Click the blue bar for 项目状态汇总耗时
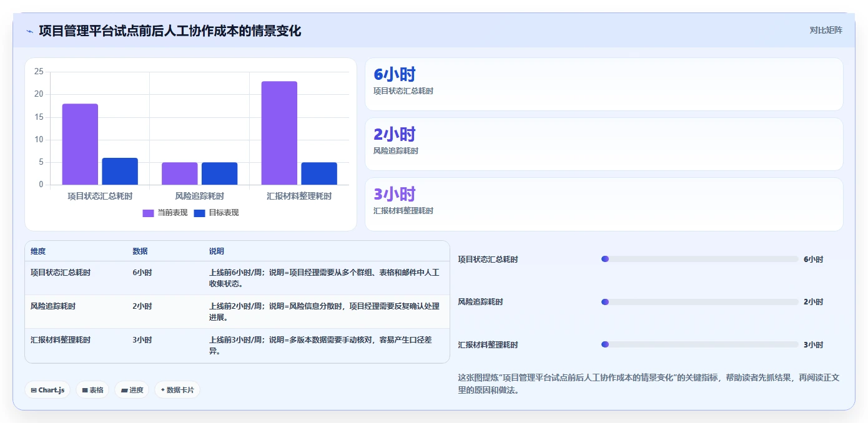Screen dimensions: 868x423 120,172
